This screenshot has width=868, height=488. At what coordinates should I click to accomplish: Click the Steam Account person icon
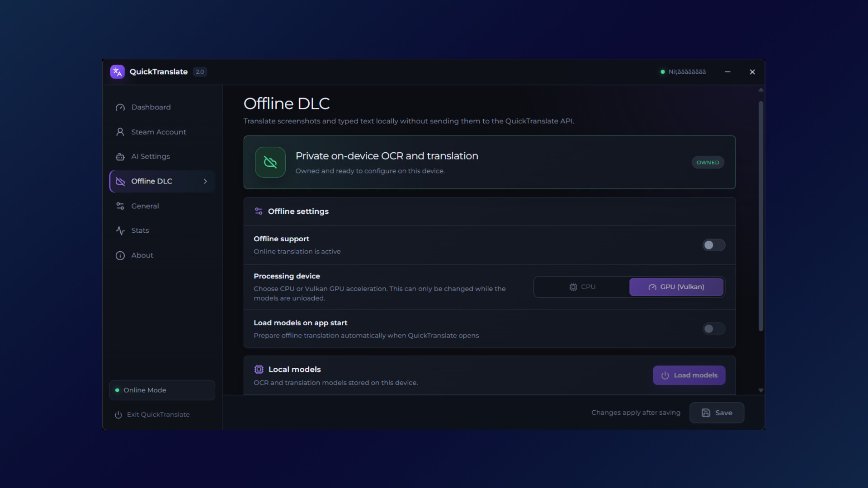pyautogui.click(x=120, y=132)
